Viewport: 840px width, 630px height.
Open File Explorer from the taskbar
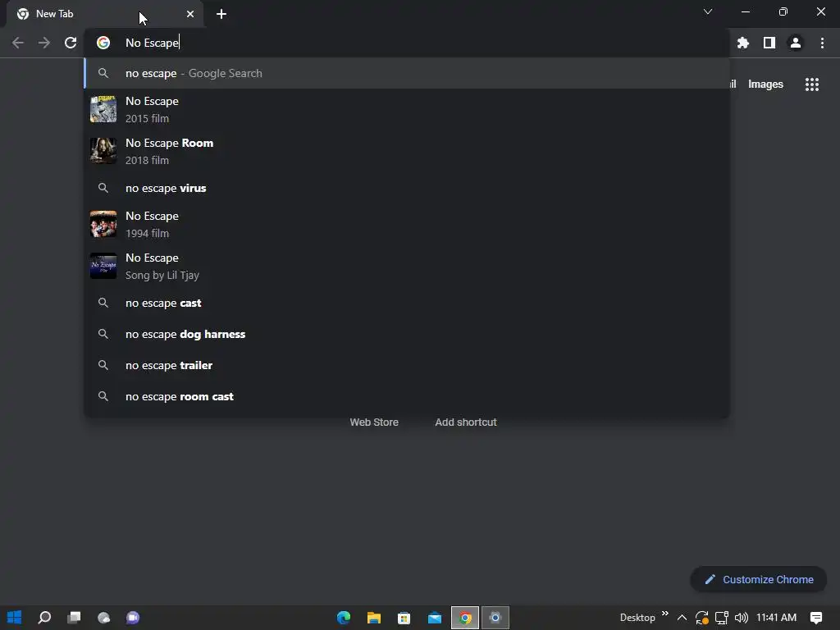[374, 618]
